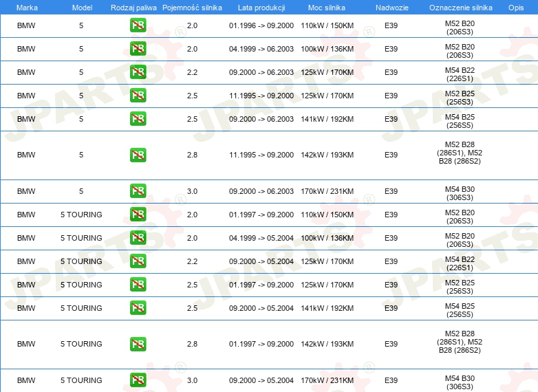This screenshot has height=392, width=538.
Task: Click fuel icon in 5 TOURING 3.0 row
Action: pyautogui.click(x=138, y=380)
